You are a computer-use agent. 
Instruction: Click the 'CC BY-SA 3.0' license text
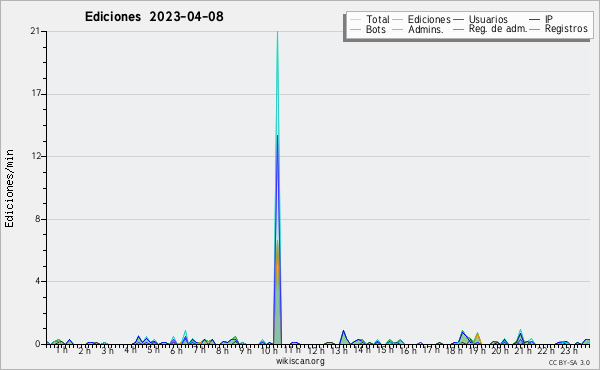(x=569, y=362)
